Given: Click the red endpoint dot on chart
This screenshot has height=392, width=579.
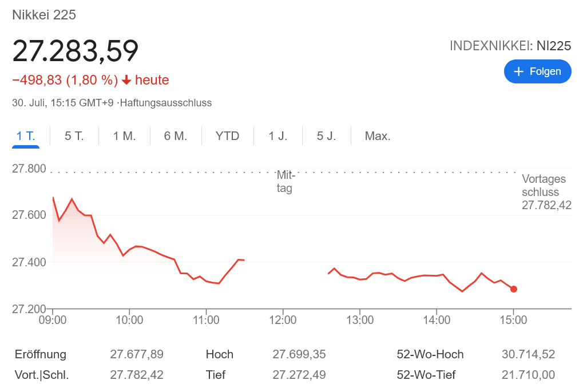Looking at the screenshot, I should click(x=514, y=289).
